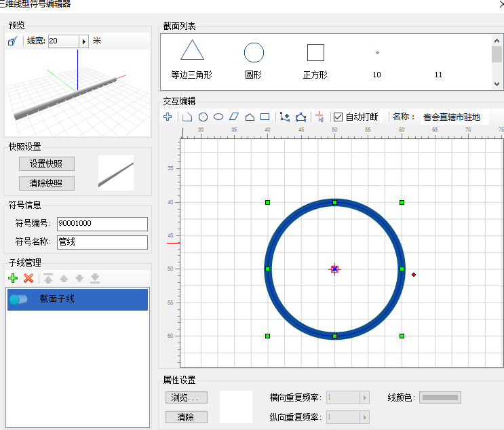Click the add vertex tool
Viewport: 504px width, 430px height.
[285, 117]
